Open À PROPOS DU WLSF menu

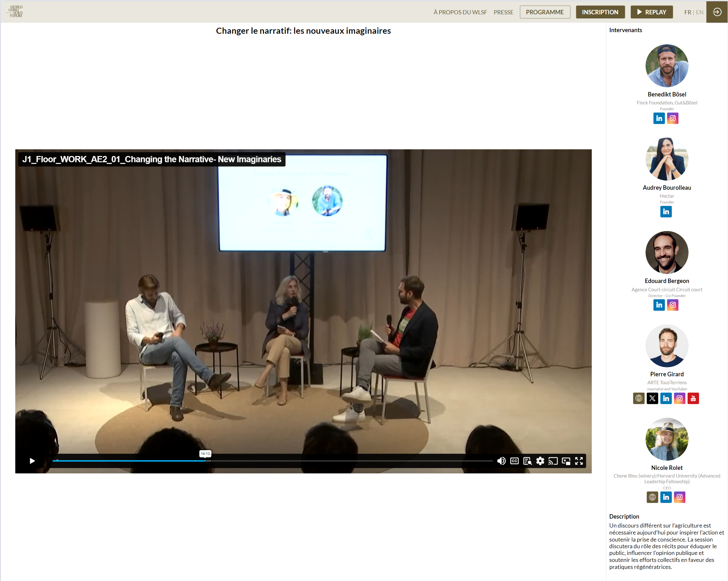point(460,12)
